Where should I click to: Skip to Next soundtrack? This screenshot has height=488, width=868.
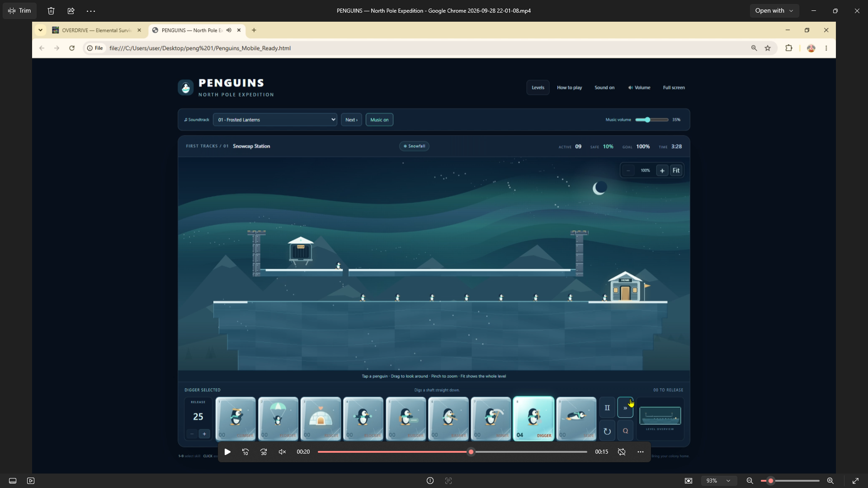pos(351,120)
